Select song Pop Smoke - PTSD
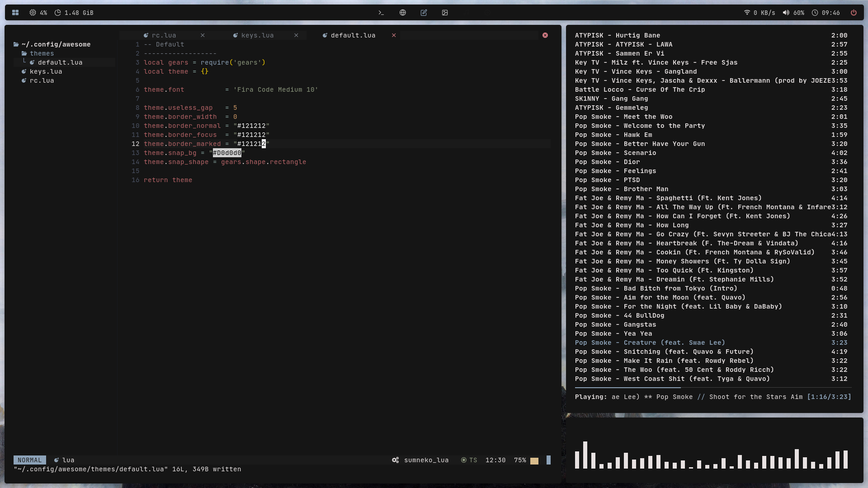 click(x=711, y=180)
